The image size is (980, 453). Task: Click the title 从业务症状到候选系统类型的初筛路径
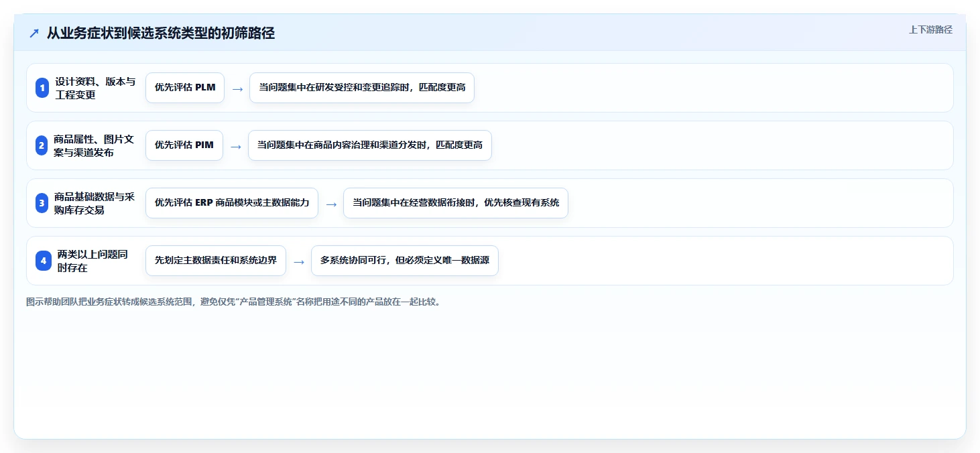[x=161, y=34]
